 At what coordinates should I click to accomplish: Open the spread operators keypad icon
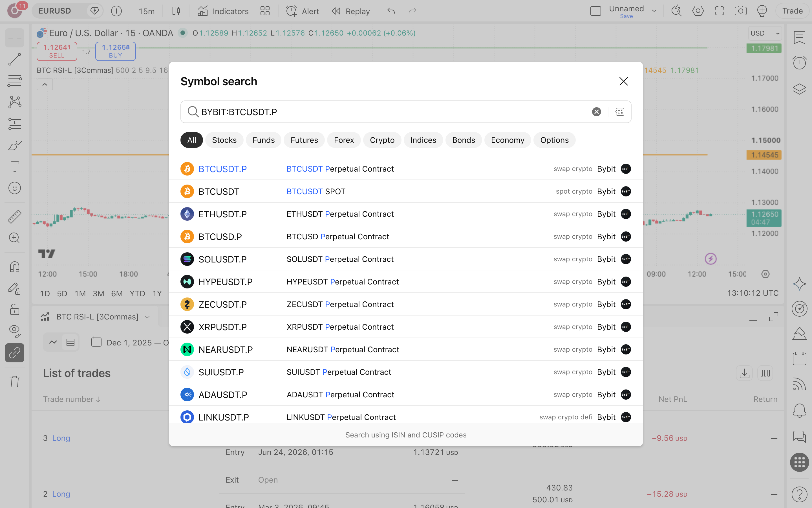point(620,112)
